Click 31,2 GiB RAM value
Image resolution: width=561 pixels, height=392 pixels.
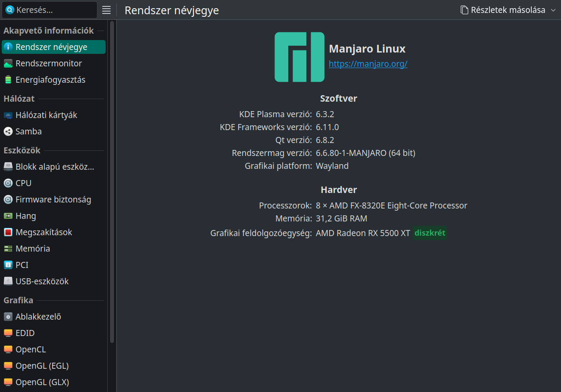(342, 218)
